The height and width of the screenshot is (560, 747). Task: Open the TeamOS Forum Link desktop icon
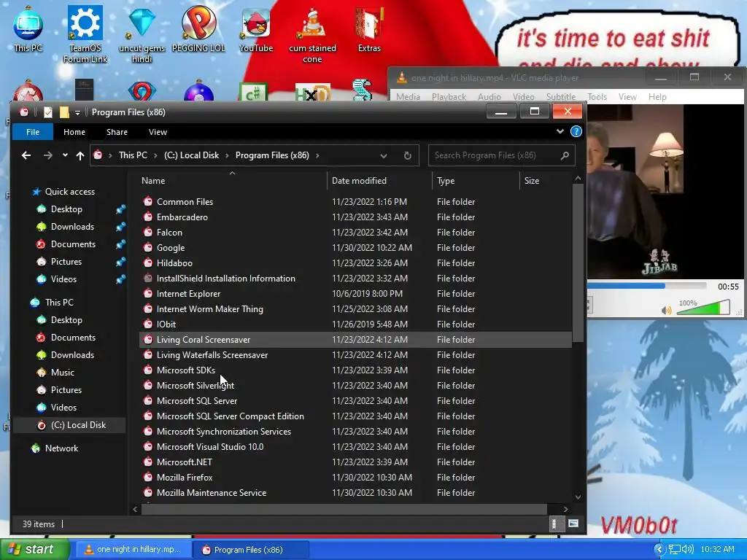click(x=85, y=34)
